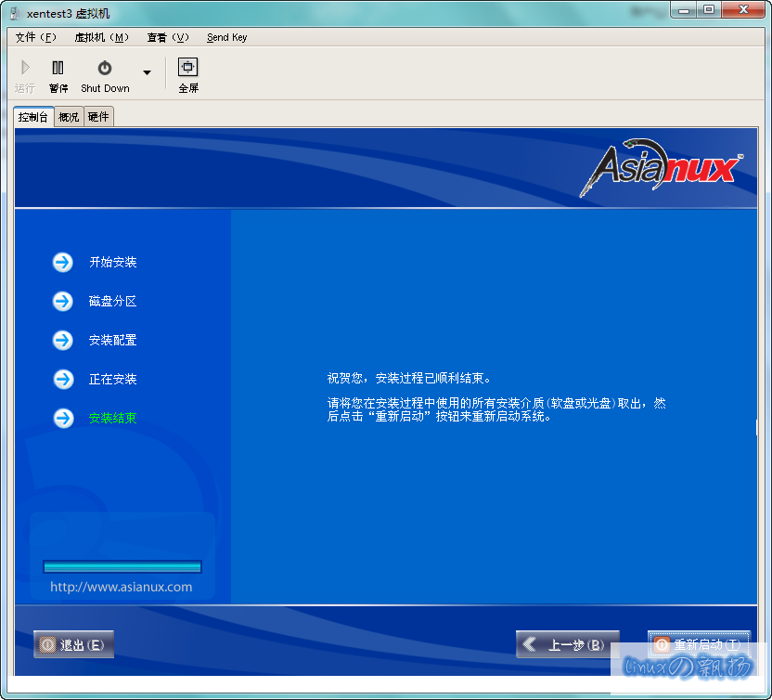Click the arrow icon beside 正在安装
This screenshot has width=772, height=700.
point(63,380)
